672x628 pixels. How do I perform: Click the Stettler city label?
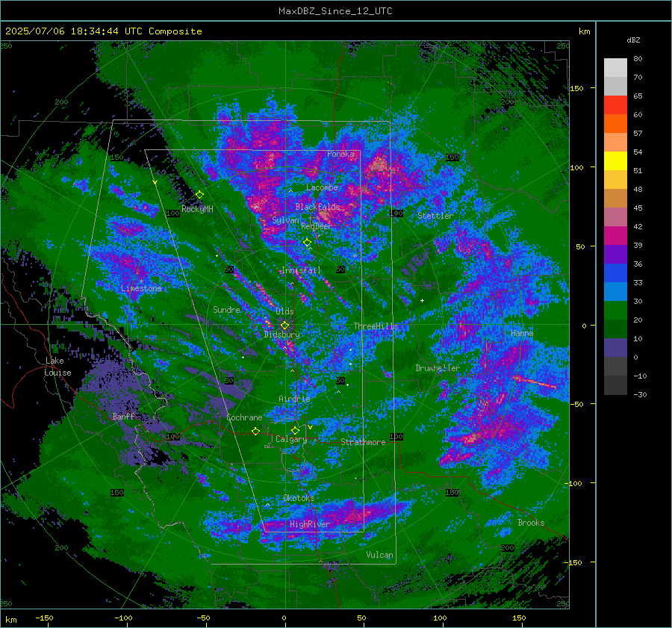435,216
